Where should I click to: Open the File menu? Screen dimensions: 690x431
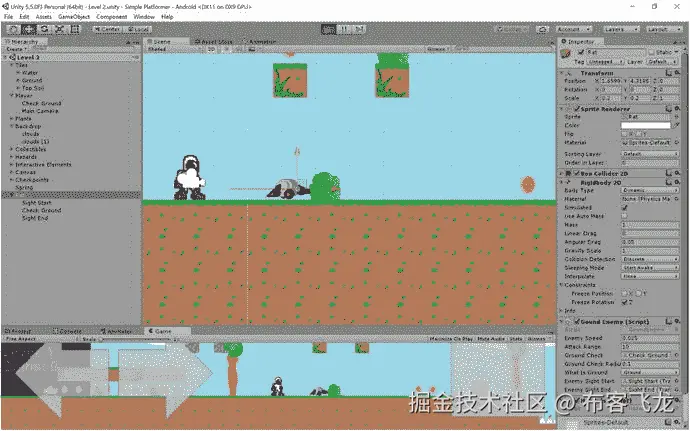(8, 17)
